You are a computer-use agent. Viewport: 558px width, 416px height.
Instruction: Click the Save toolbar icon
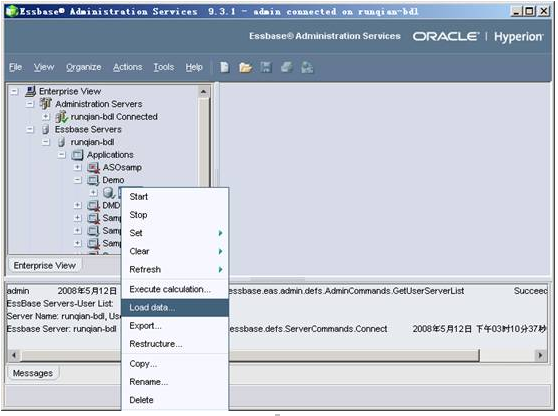tap(266, 67)
